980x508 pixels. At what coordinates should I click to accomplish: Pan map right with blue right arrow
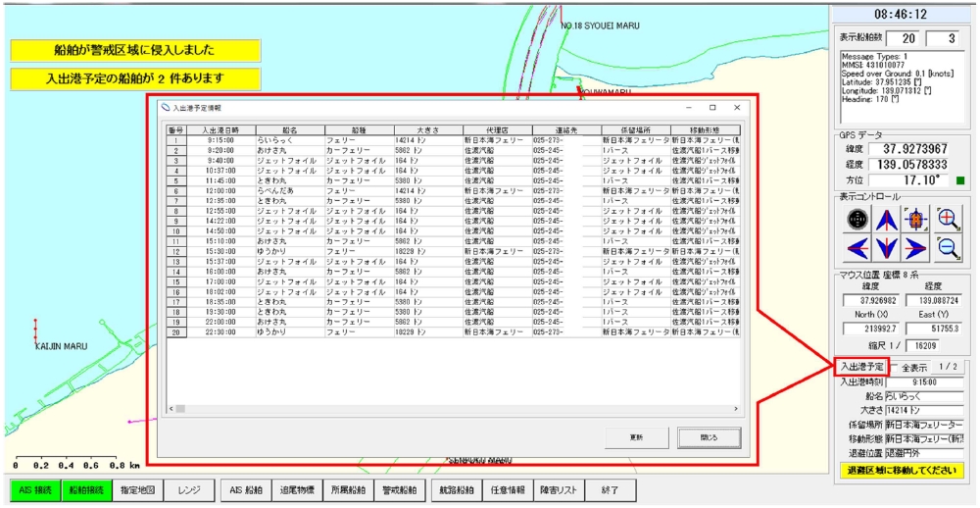click(916, 248)
